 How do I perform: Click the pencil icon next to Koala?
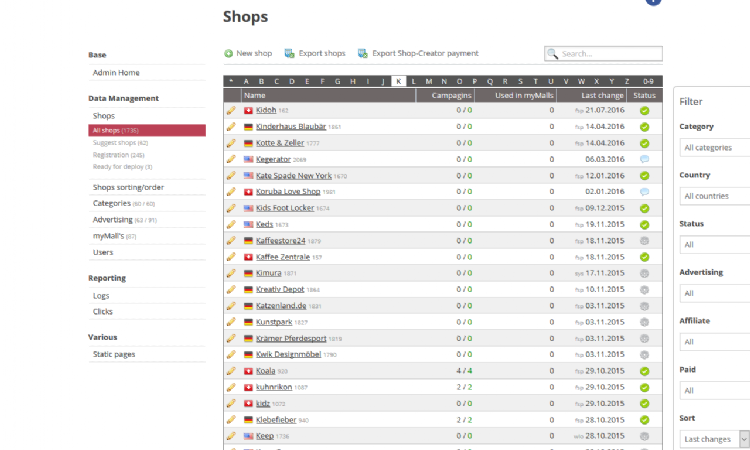pos(231,371)
